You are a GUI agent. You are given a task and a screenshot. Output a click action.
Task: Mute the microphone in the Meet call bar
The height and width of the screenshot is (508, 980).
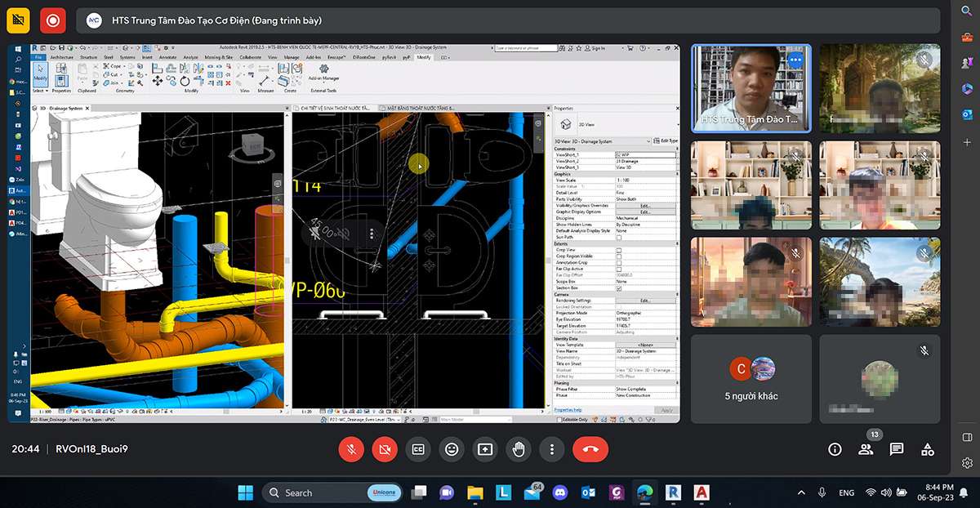point(350,449)
